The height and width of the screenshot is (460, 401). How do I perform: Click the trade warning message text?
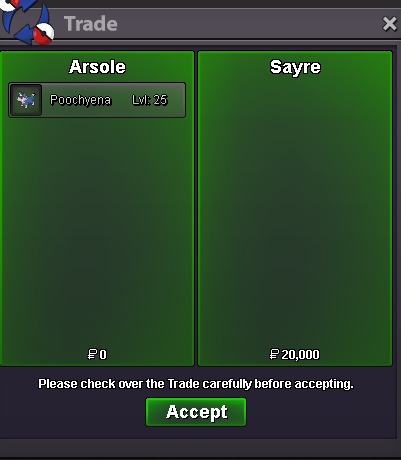tap(196, 384)
